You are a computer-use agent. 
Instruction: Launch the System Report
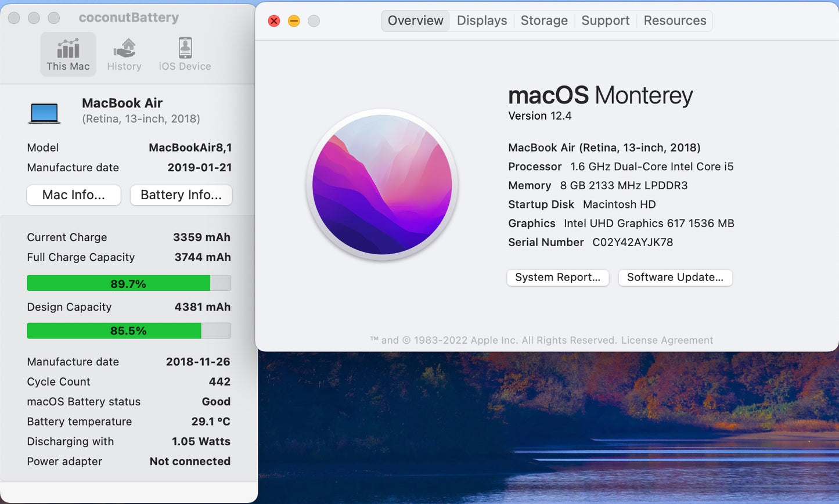[557, 278]
